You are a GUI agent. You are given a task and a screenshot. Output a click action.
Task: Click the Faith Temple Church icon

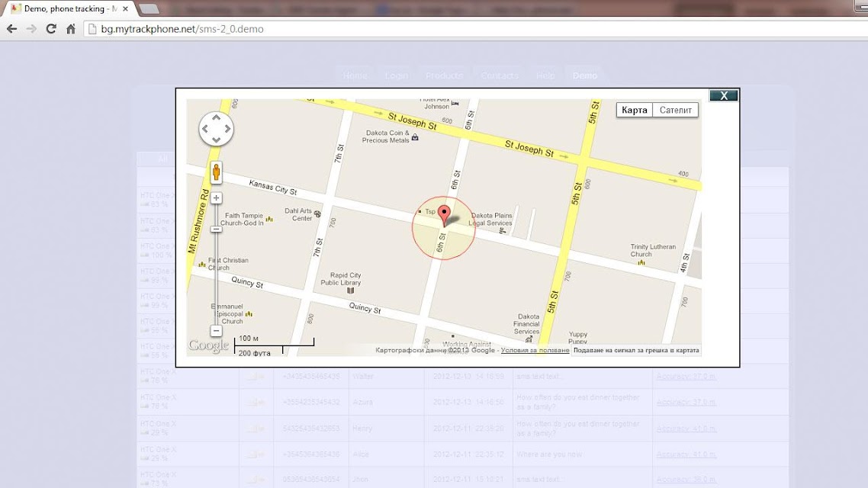click(269, 219)
